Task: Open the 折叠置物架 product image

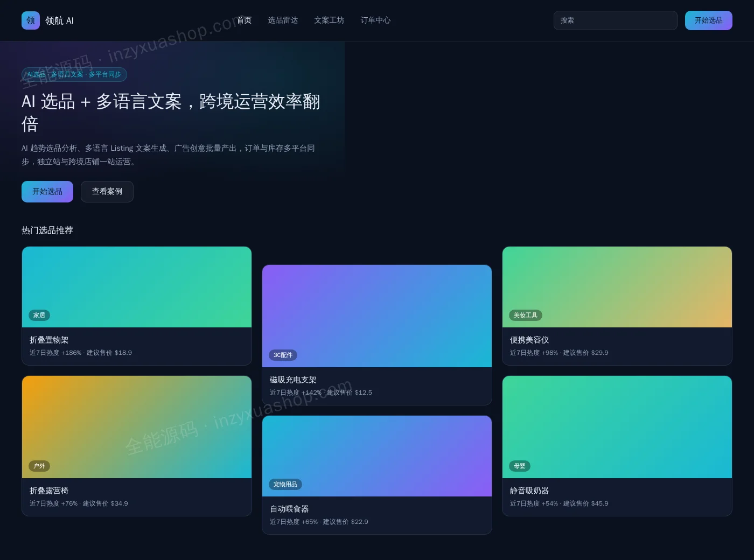Action: click(137, 287)
